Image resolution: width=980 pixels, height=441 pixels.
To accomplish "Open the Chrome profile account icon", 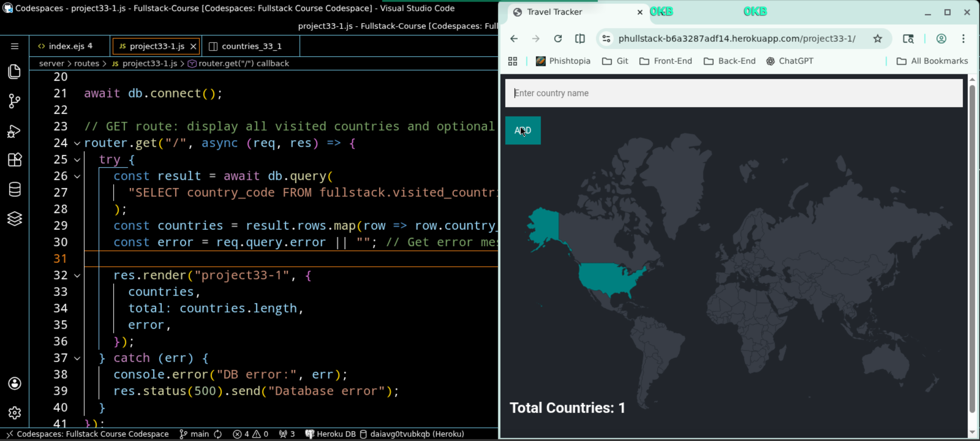I will [942, 38].
